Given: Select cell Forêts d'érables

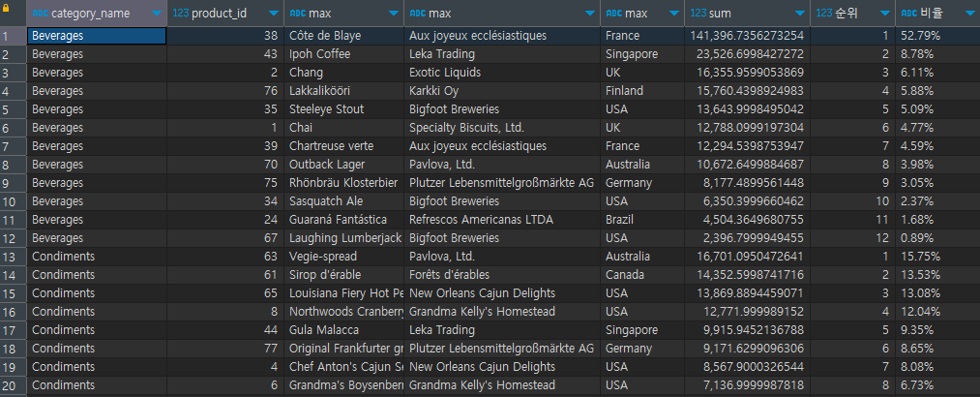Looking at the screenshot, I should (502, 275).
